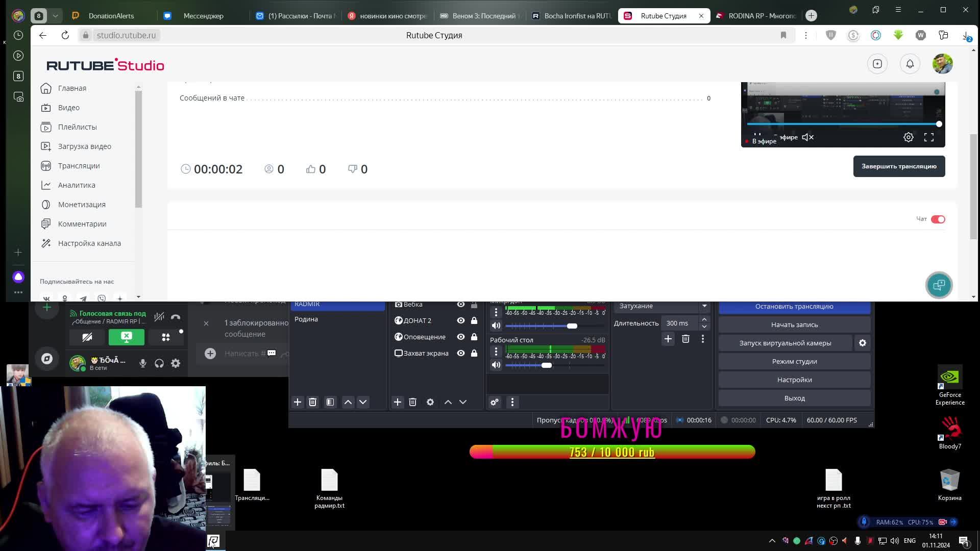The image size is (980, 551).
Task: Click Завершить трансляцию button
Action: 898,166
